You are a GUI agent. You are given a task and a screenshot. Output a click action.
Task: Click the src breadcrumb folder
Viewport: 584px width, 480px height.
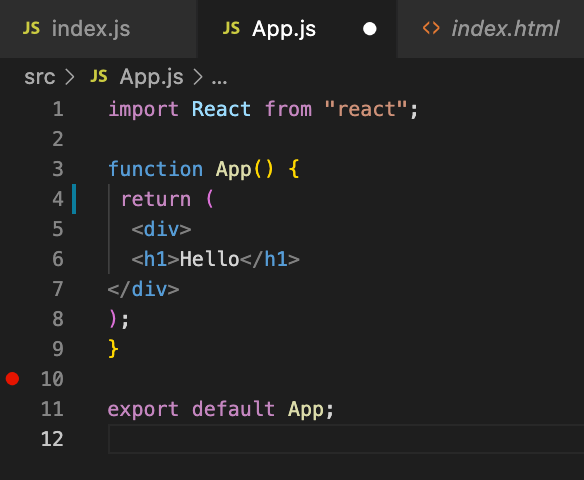pyautogui.click(x=39, y=77)
